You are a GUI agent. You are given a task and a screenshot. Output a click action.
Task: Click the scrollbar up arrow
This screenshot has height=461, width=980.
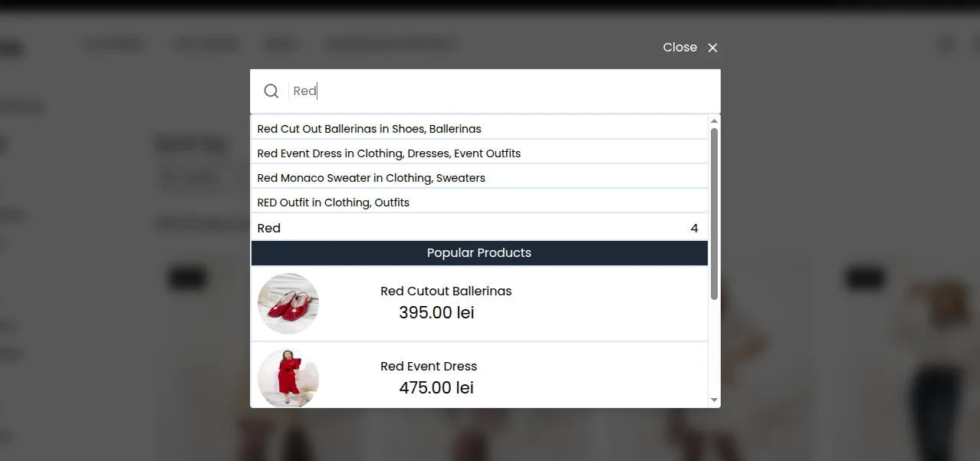[x=714, y=121]
